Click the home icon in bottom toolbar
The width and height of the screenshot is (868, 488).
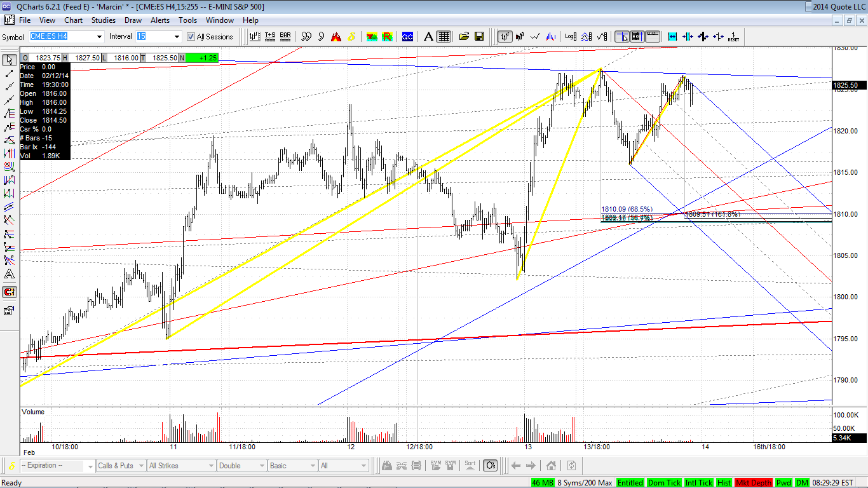tap(551, 466)
